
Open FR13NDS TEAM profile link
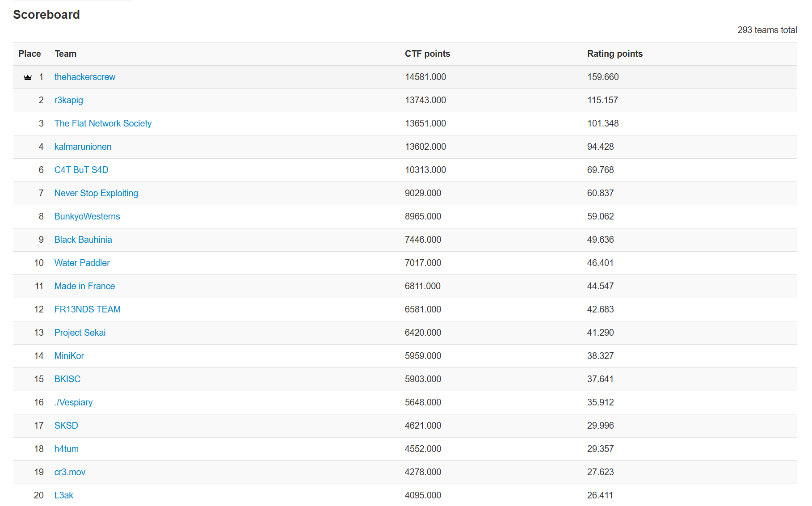pyautogui.click(x=87, y=309)
